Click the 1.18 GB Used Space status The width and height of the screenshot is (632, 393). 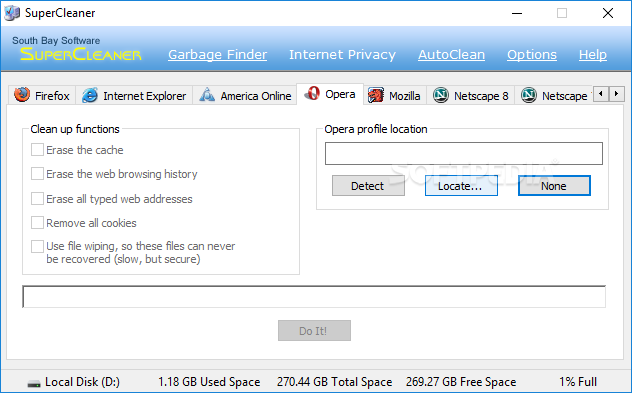209,382
